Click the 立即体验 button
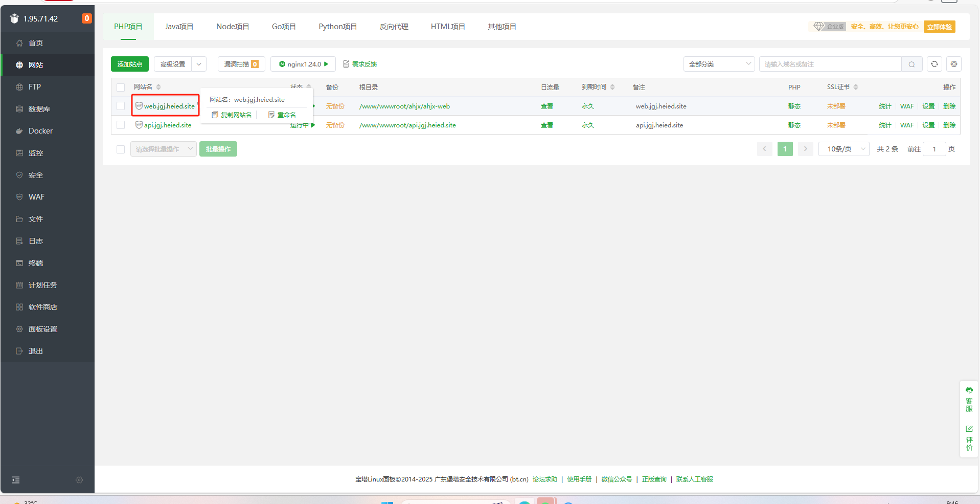The width and height of the screenshot is (980, 504). pos(940,27)
